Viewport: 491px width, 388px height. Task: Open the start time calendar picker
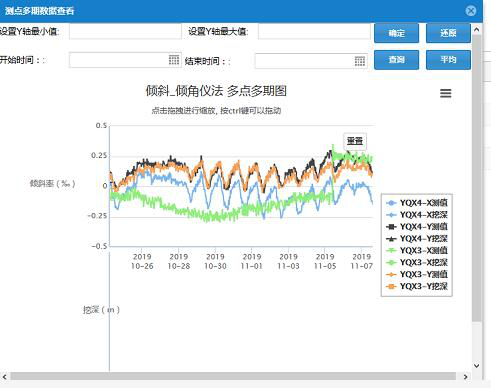point(174,60)
